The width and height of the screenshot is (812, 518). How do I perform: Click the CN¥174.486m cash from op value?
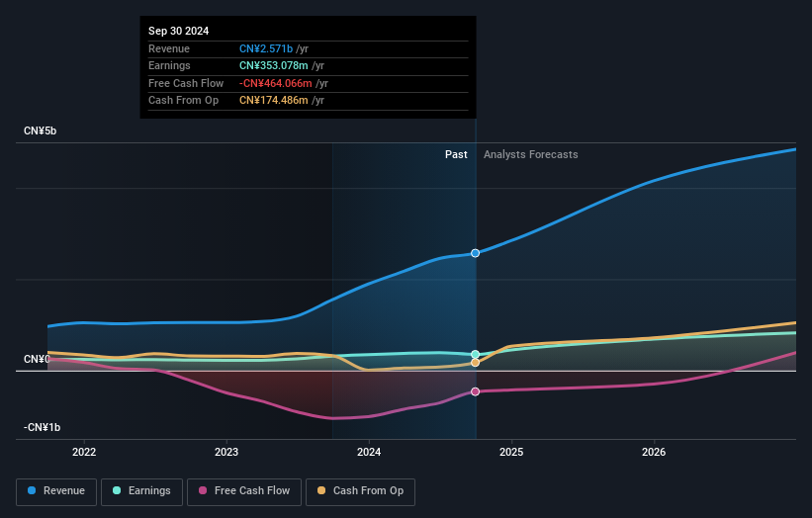tap(273, 101)
